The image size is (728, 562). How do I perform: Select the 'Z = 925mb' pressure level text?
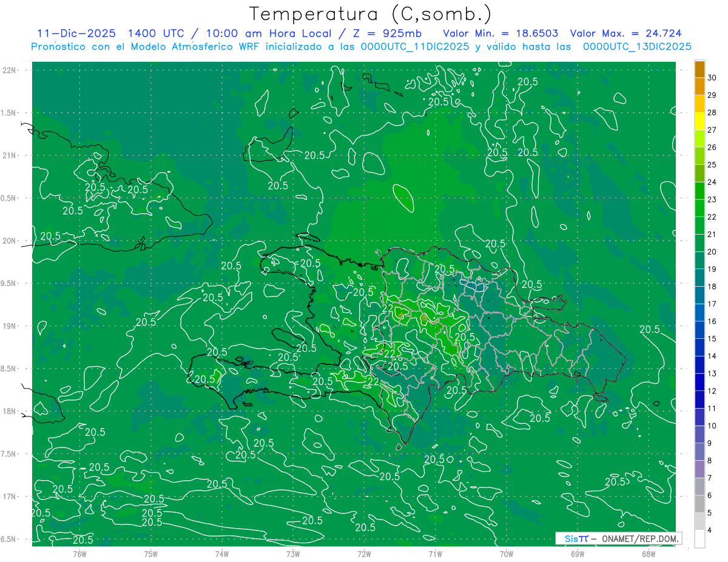click(x=388, y=34)
